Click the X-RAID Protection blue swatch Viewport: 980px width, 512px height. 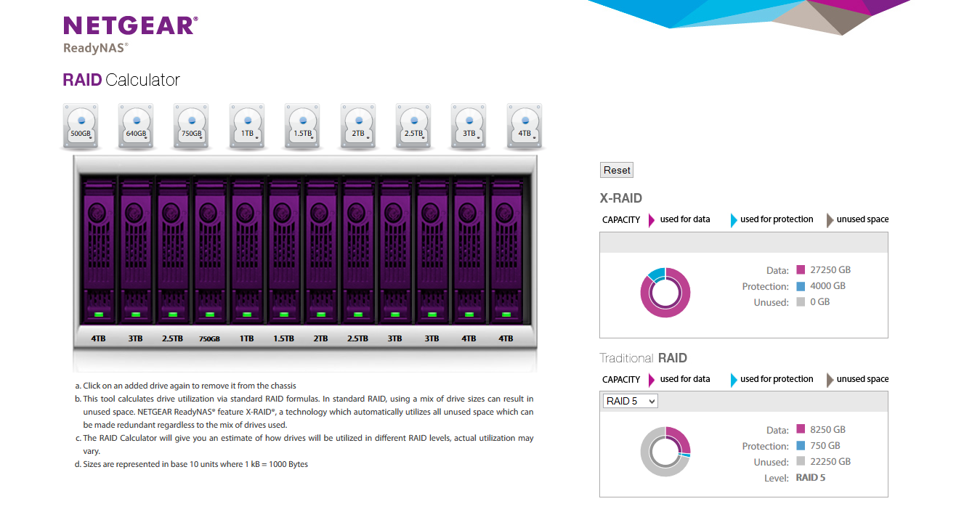point(801,286)
